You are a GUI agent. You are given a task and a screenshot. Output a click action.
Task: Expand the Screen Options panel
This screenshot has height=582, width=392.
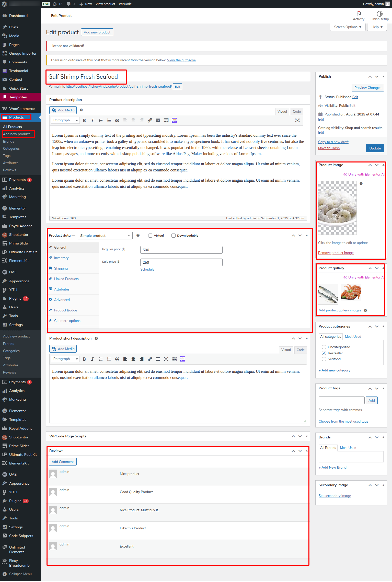point(348,27)
